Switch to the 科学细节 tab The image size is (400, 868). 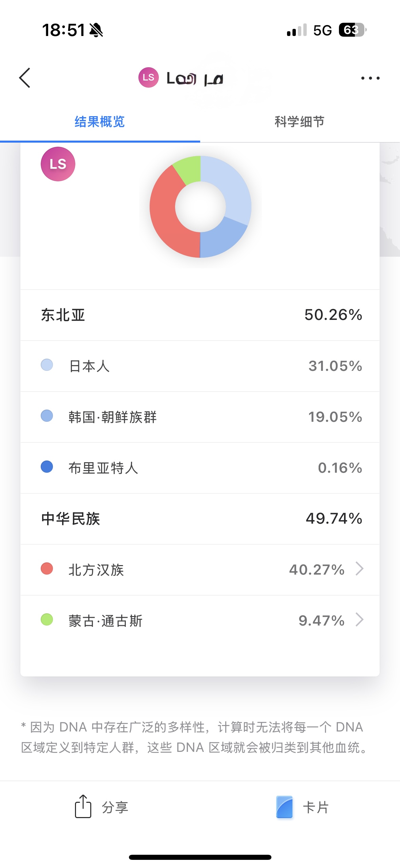[x=299, y=122]
